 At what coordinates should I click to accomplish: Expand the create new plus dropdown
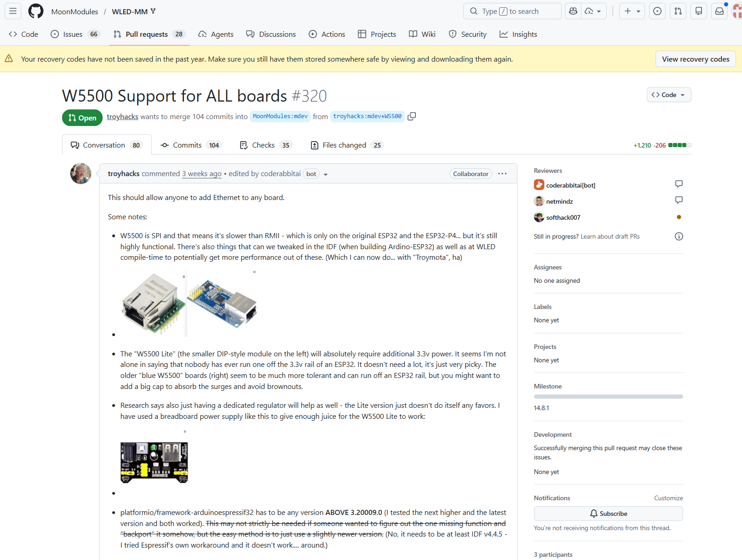tap(632, 11)
